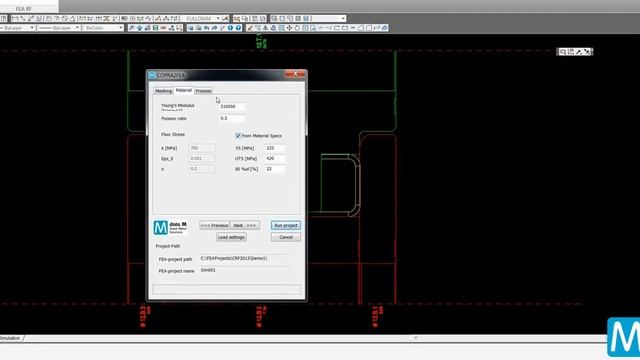Screen dimensions: 640x360
Task: Click the Run project button
Action: click(286, 225)
